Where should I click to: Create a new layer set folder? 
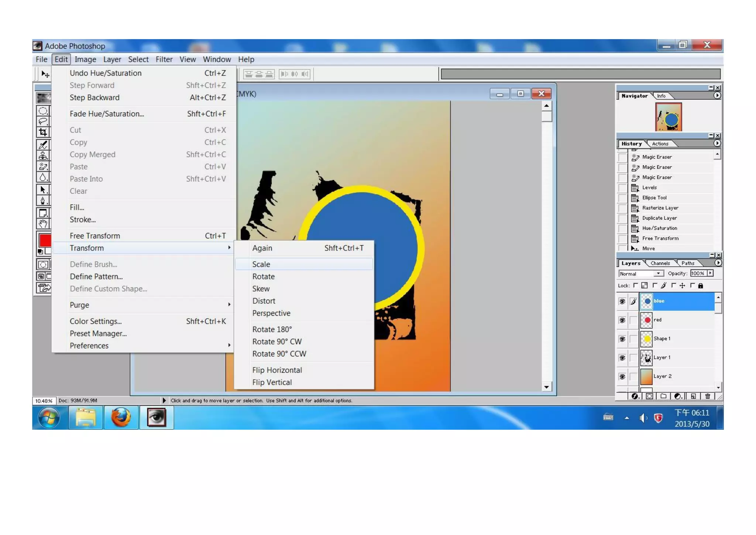click(x=663, y=396)
